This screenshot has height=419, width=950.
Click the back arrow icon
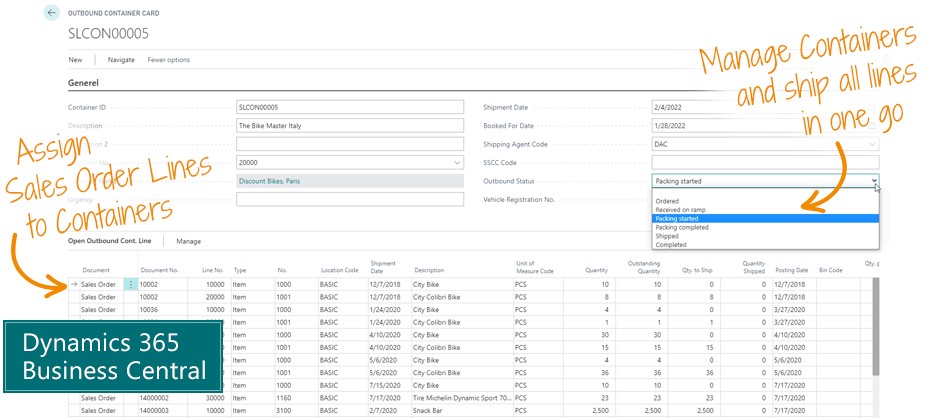tap(51, 13)
